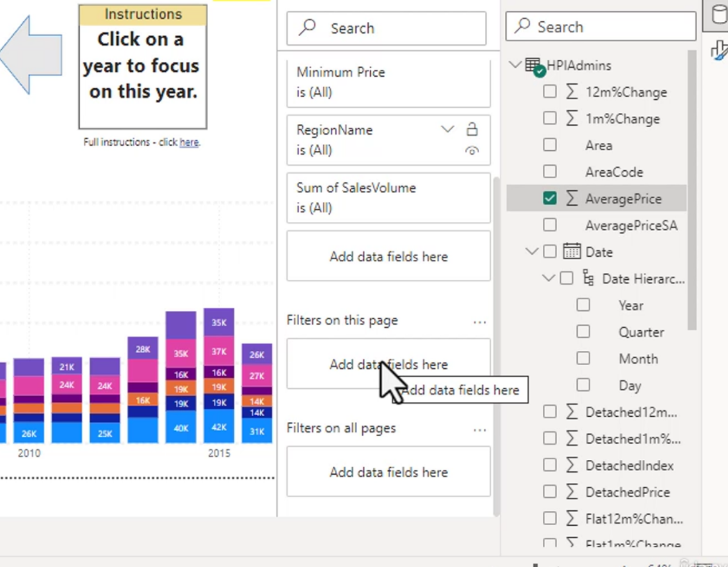The width and height of the screenshot is (728, 567).
Task: Click the sigma icon beside DetachedPrice
Action: pos(572,491)
